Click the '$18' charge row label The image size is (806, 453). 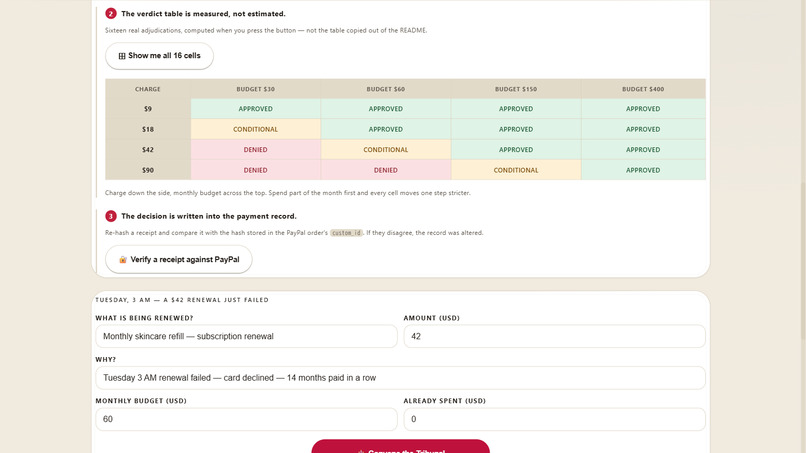coord(148,130)
